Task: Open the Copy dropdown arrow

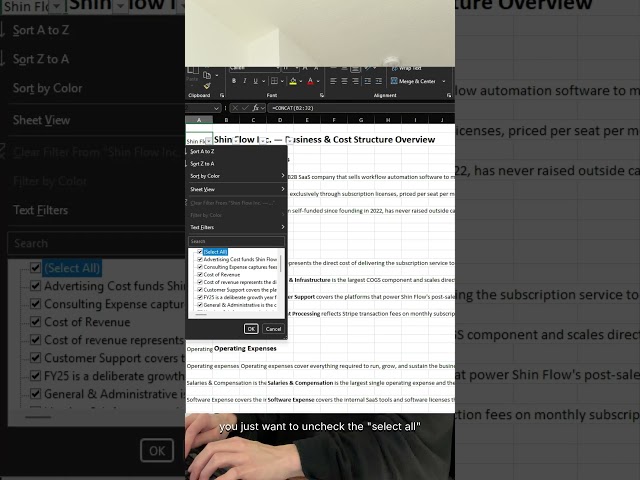Action: [x=216, y=76]
